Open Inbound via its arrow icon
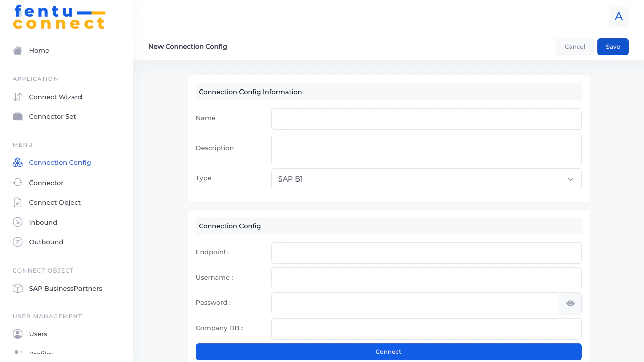This screenshot has width=644, height=362. (18, 222)
